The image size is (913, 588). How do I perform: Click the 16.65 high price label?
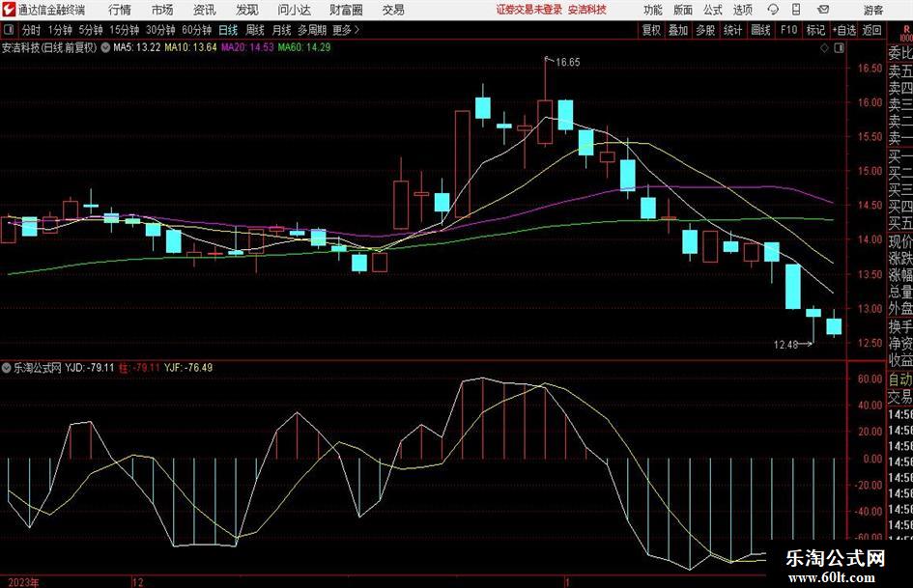[568, 63]
